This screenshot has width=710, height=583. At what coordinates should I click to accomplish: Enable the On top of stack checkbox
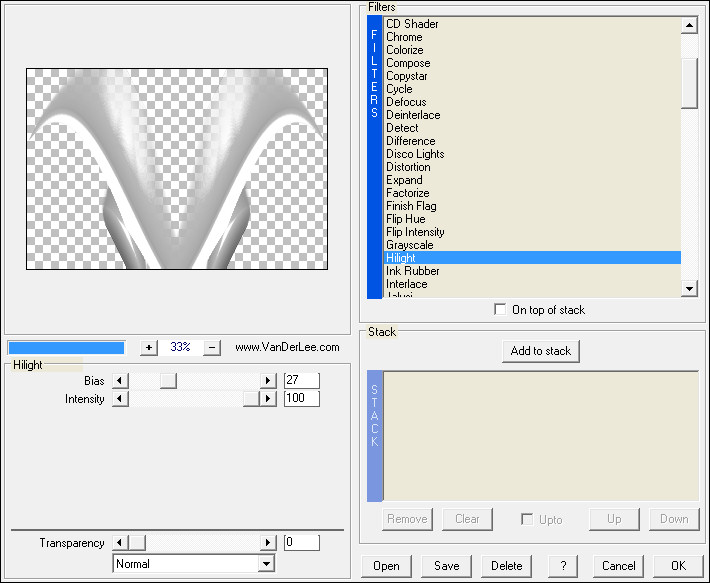(500, 310)
